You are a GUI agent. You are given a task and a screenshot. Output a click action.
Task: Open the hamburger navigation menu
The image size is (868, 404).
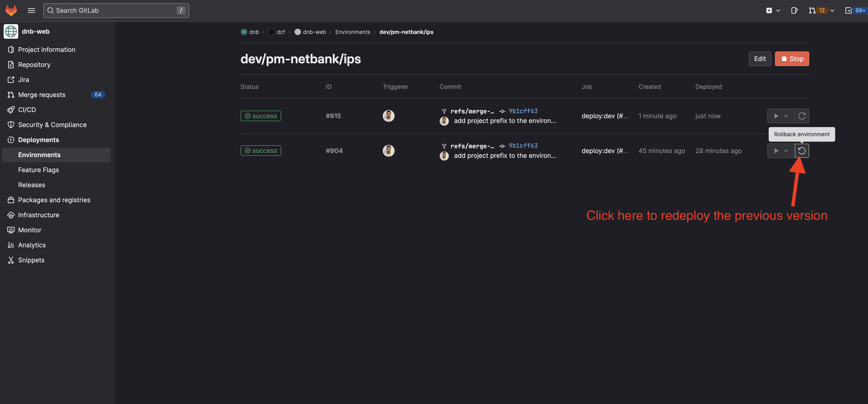pyautogui.click(x=31, y=10)
